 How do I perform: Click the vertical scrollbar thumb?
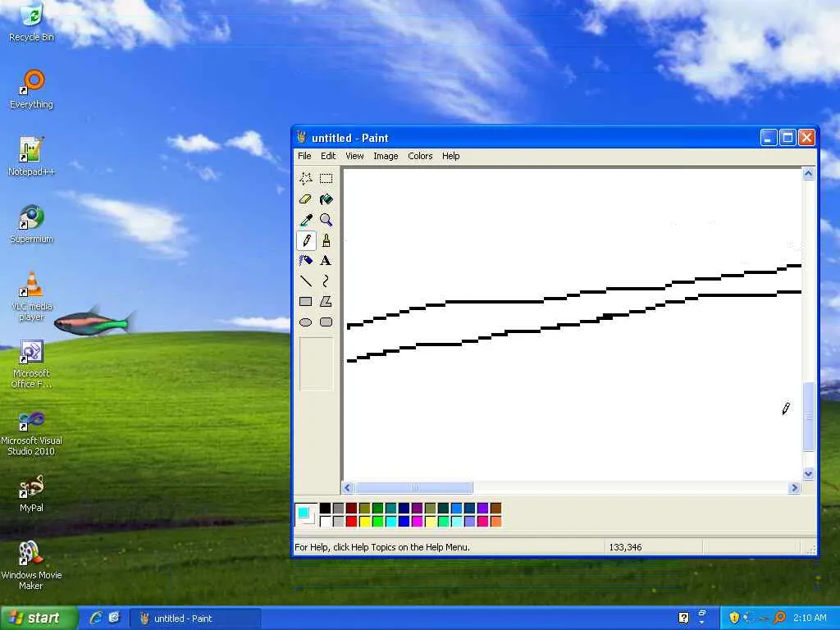tap(808, 417)
